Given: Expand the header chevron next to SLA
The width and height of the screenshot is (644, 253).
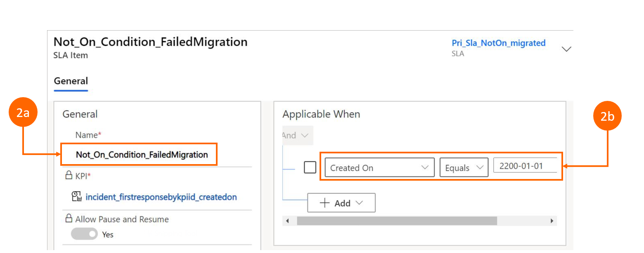Looking at the screenshot, I should (567, 49).
